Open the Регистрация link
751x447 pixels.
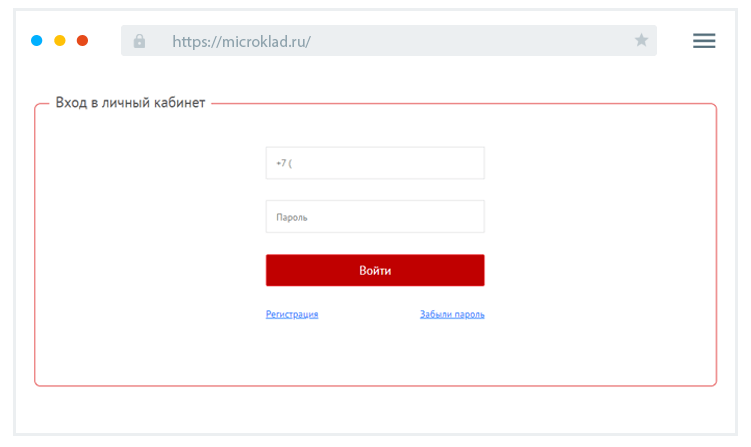tap(292, 314)
